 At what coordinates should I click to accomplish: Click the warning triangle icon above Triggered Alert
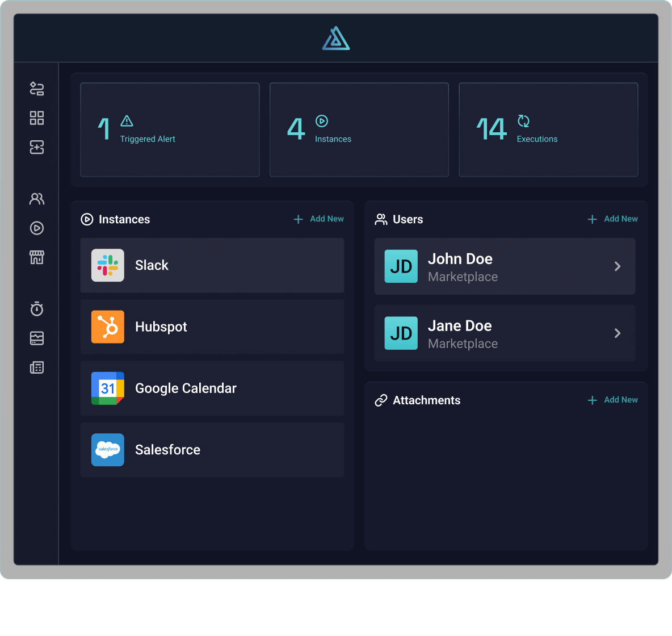click(127, 121)
